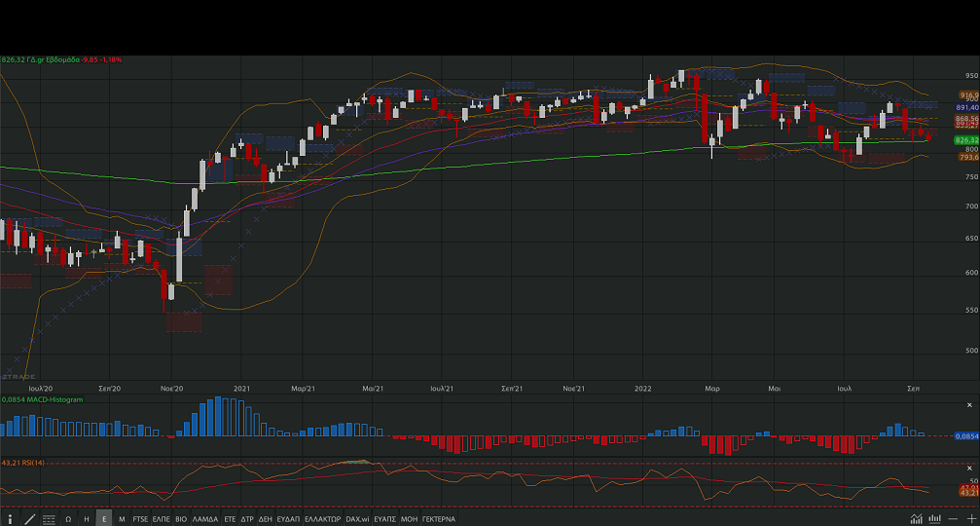Load the FTSE symbol chart
The width and height of the screenshot is (980, 526).
140,519
